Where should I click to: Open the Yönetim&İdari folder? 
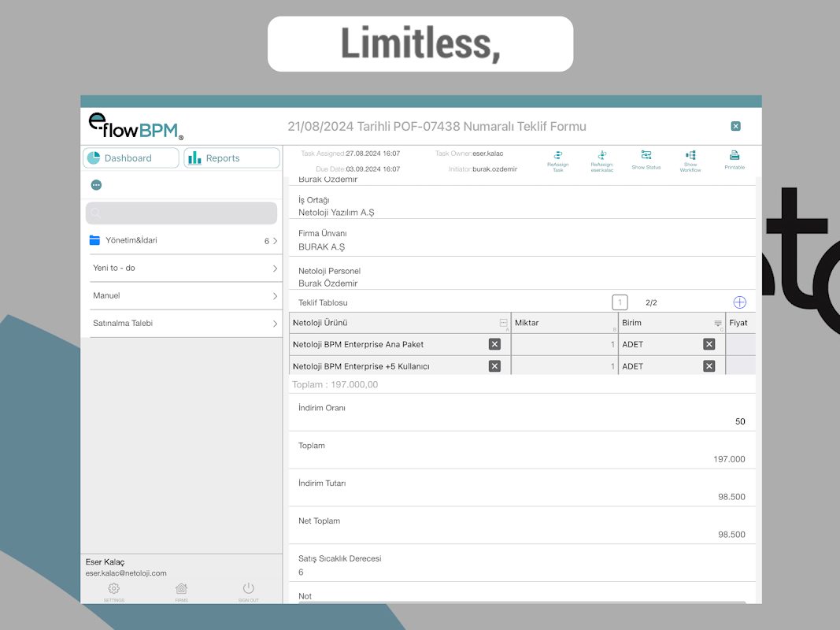(x=183, y=240)
